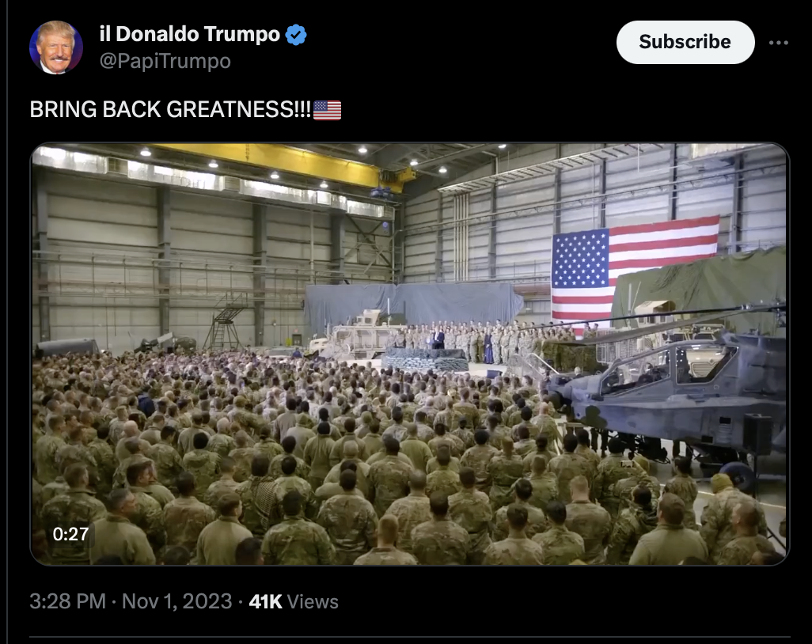Subscribe to this account
Screen dimensions: 812x644
click(x=685, y=42)
